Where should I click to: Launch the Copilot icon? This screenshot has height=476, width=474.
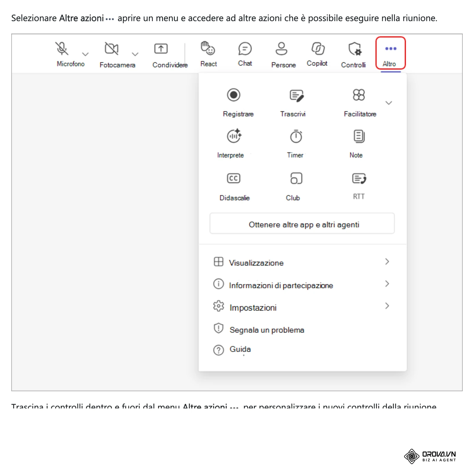(318, 49)
